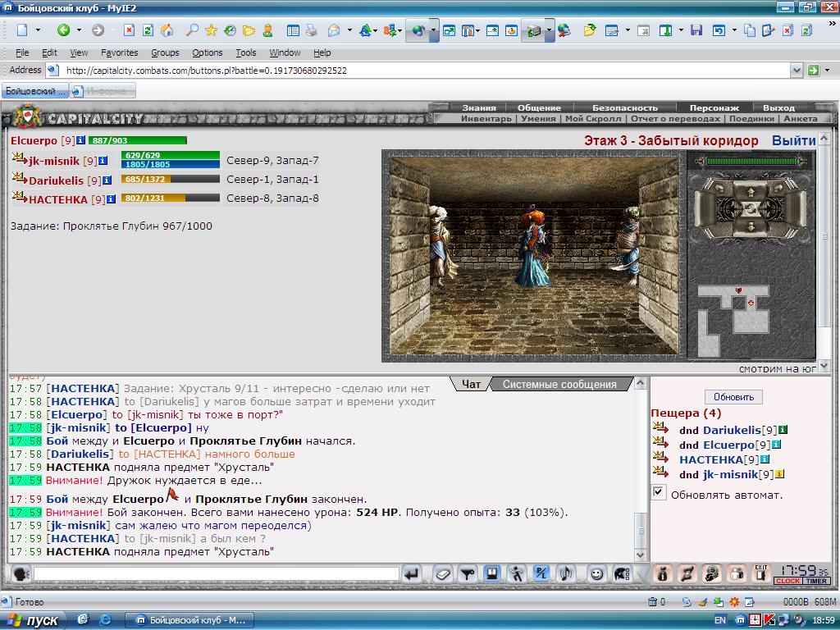Click the Undo toolbar icon

(x=719, y=30)
